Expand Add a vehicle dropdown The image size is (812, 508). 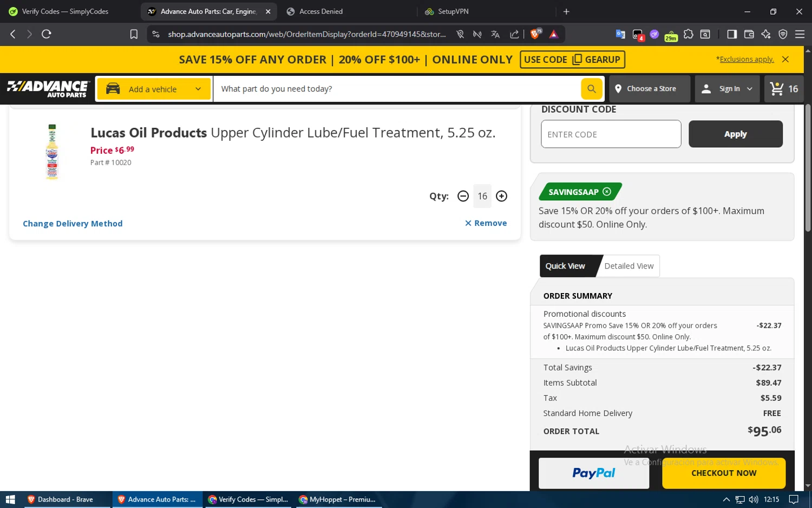coord(154,89)
